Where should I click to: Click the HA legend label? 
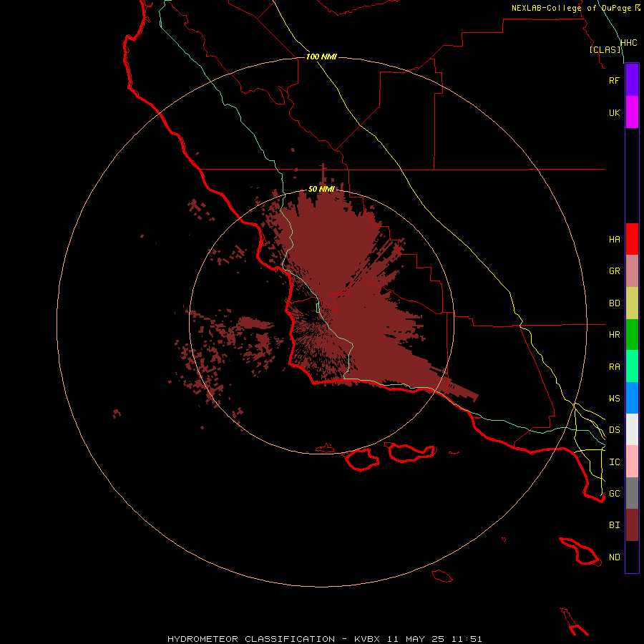point(614,240)
